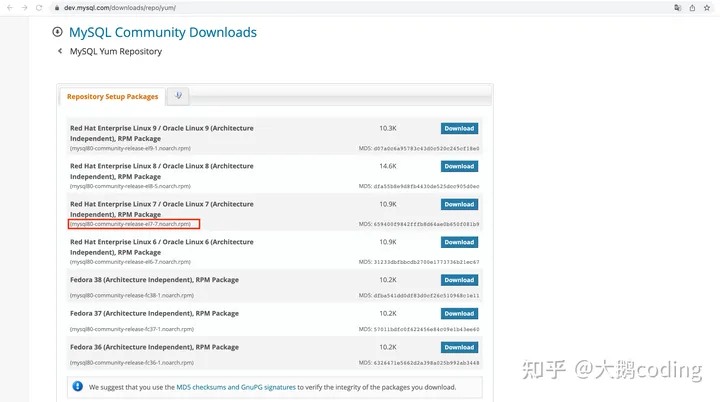
Task: Click the address bar showing dev.mysql.com URL
Action: pos(300,7)
